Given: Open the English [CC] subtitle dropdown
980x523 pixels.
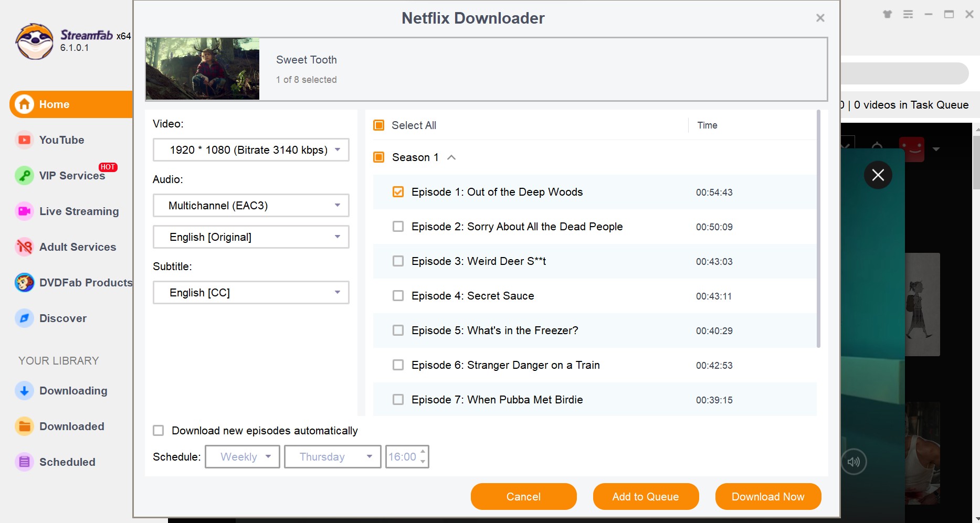Looking at the screenshot, I should 251,293.
